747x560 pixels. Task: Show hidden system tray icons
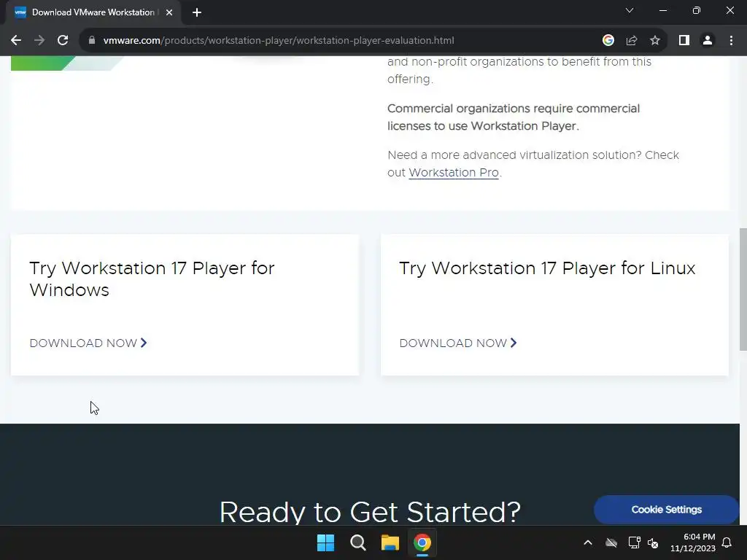pos(588,542)
